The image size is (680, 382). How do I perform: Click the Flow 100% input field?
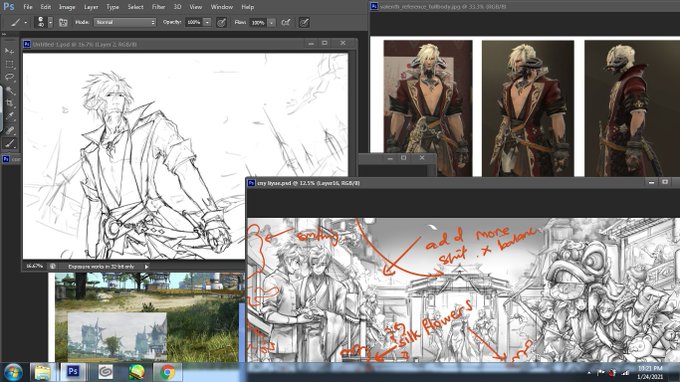tap(258, 23)
